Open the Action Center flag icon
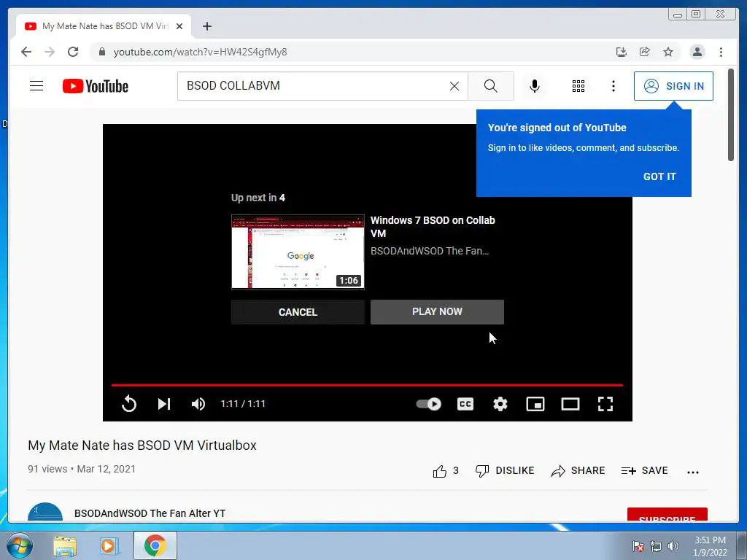 tap(638, 546)
